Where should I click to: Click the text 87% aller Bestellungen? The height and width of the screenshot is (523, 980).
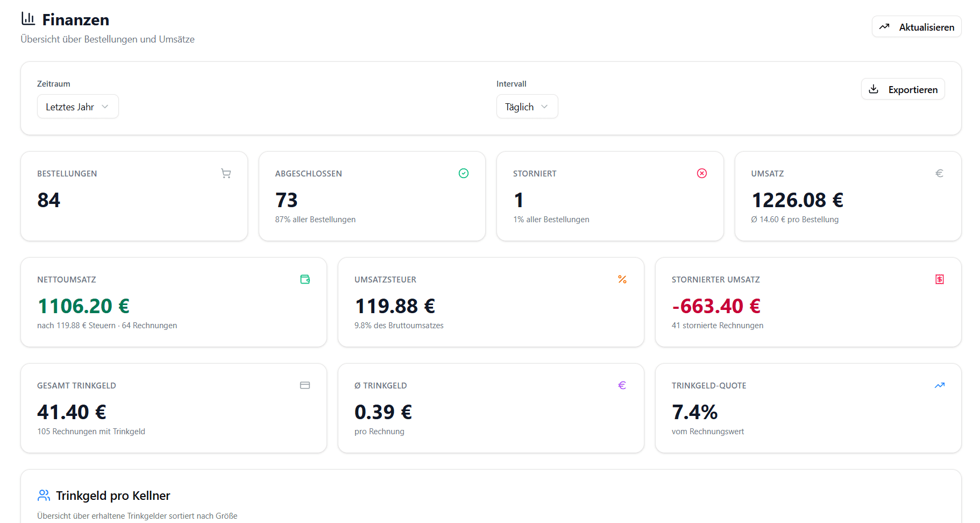315,220
